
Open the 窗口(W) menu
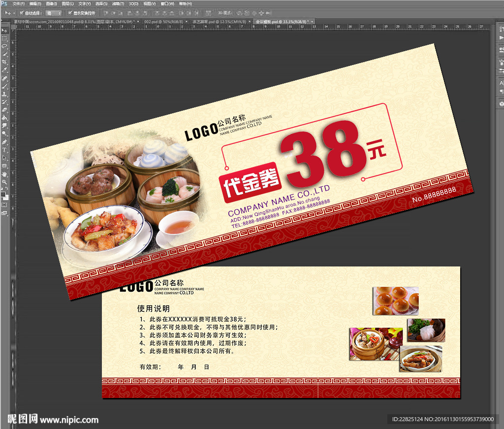coord(167,3)
